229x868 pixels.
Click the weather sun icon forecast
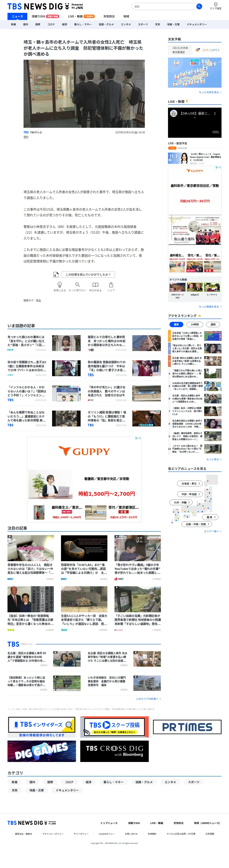(x=198, y=50)
